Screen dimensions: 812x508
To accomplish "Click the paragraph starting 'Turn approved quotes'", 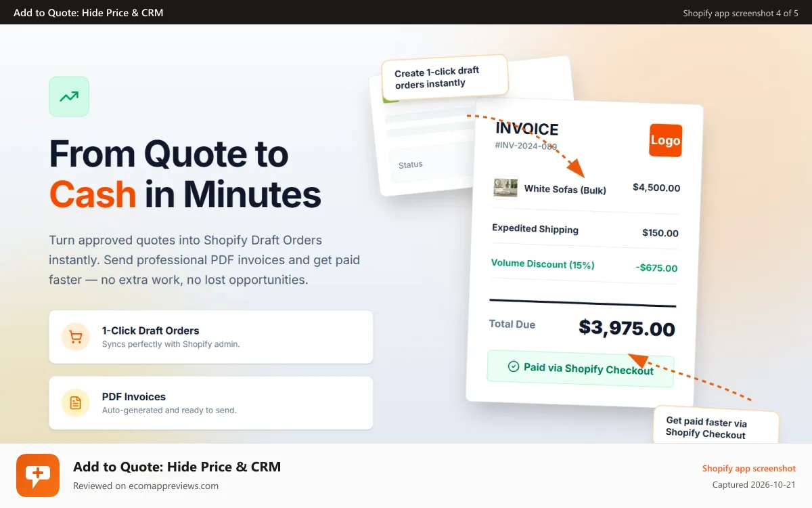I will pos(204,260).
